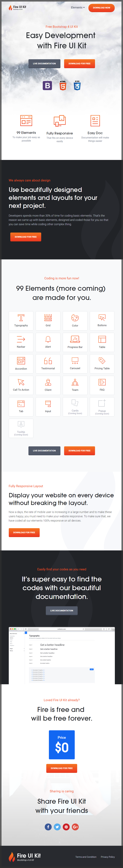Click the "Free Bootstrap 4 UI Kit" text
The width and height of the screenshot is (123, 868).
click(61, 27)
